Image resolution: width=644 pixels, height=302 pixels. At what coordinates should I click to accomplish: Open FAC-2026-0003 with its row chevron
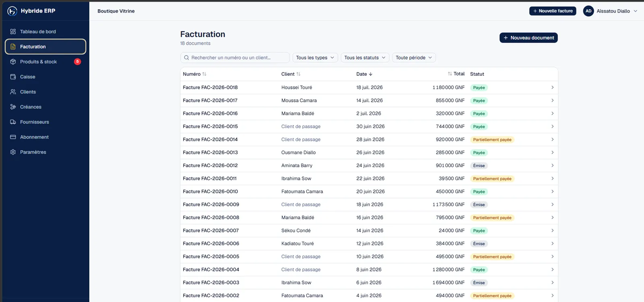[552, 283]
